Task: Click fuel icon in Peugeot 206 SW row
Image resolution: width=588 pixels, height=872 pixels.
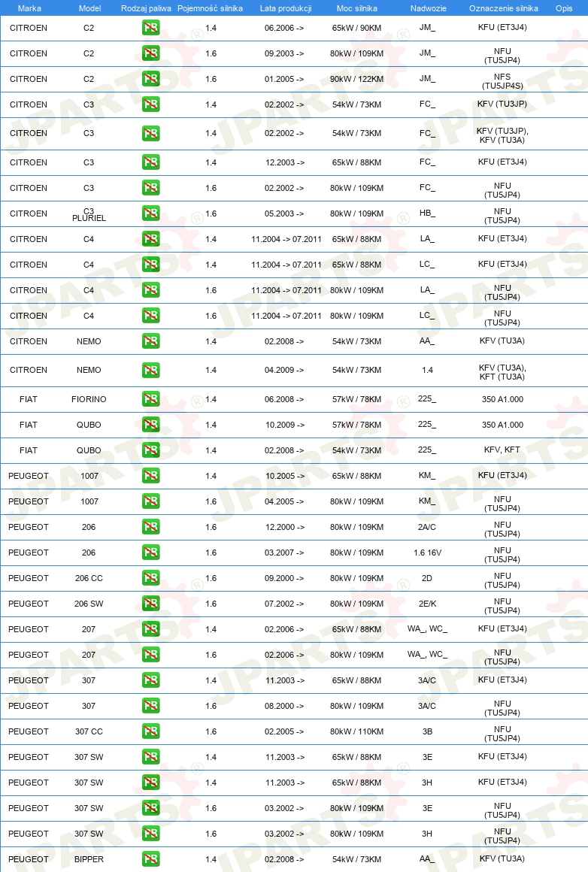Action: 150,604
